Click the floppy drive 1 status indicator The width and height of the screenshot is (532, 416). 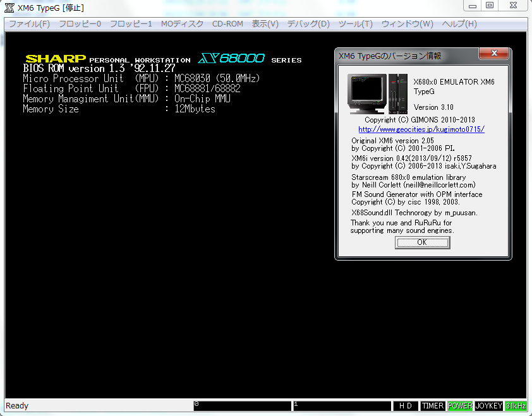click(x=342, y=406)
